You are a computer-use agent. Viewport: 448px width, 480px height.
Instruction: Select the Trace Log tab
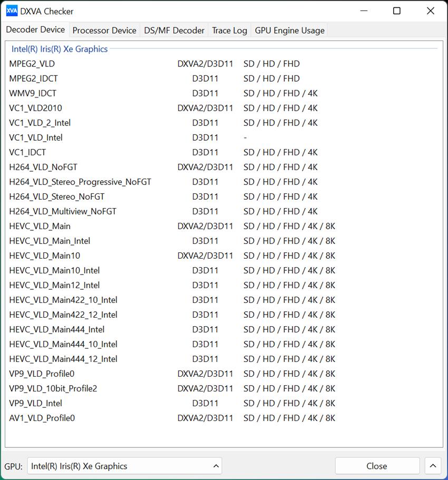click(229, 31)
